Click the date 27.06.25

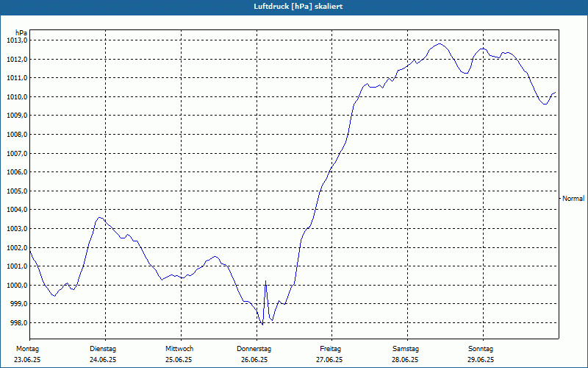click(x=329, y=360)
